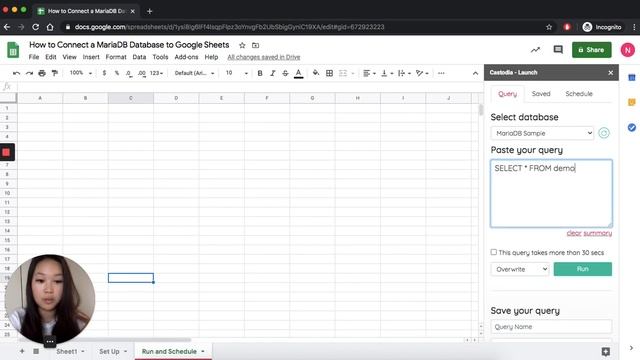The height and width of the screenshot is (360, 640).
Task: Increase decimal places icon
Action: (x=142, y=73)
